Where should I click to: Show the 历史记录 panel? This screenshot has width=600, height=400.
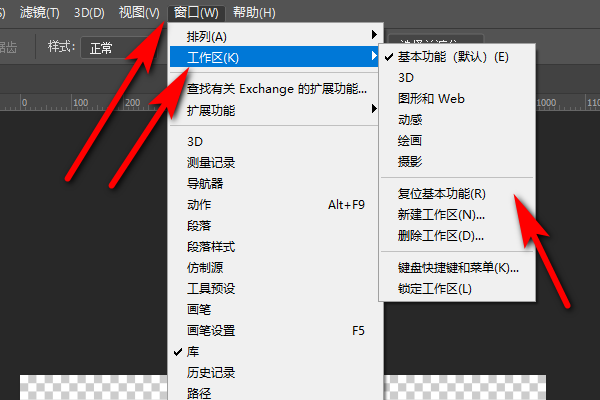click(x=275, y=373)
